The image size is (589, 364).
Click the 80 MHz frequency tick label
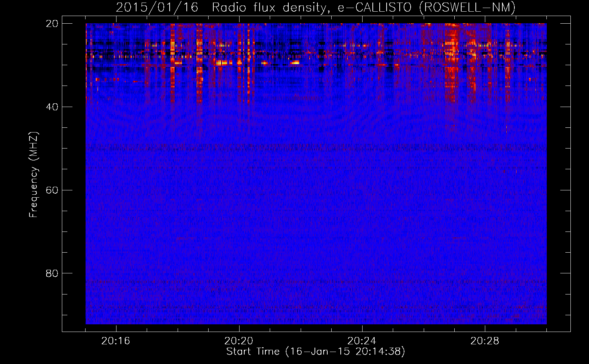(52, 273)
